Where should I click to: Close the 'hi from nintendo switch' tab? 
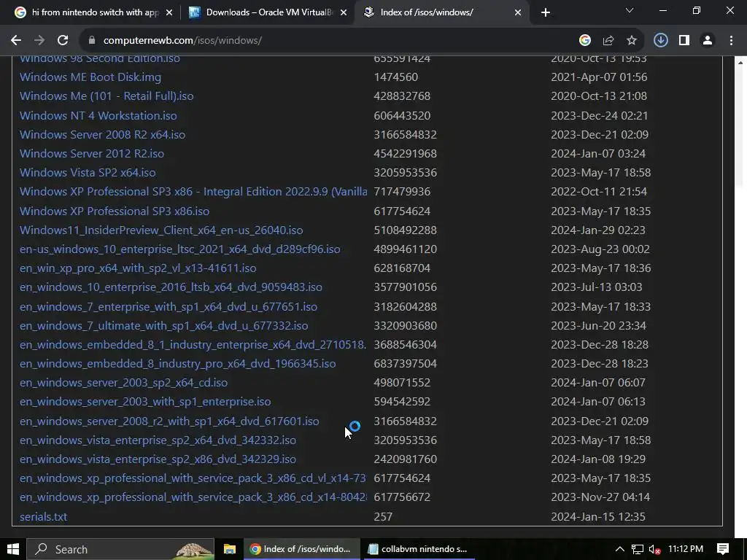[x=169, y=12]
